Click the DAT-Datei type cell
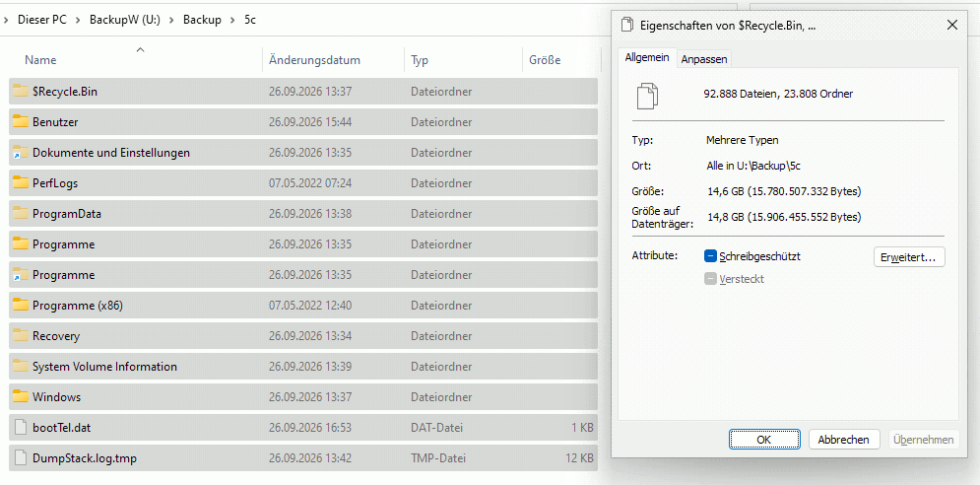This screenshot has width=980, height=485. [x=437, y=428]
